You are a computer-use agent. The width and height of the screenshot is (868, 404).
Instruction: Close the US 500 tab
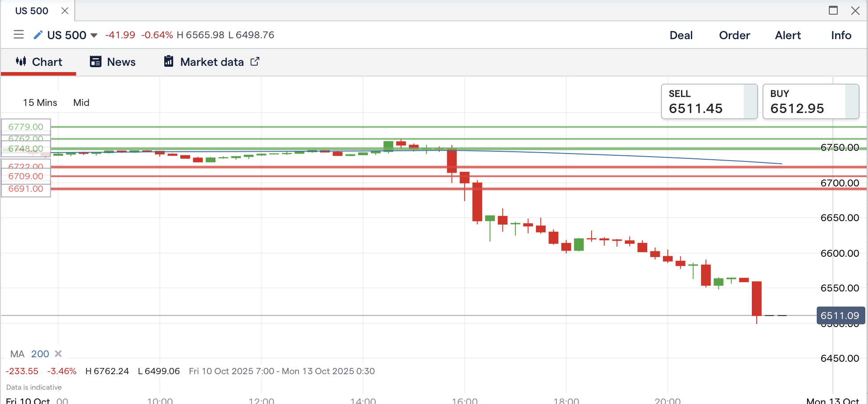pos(65,11)
